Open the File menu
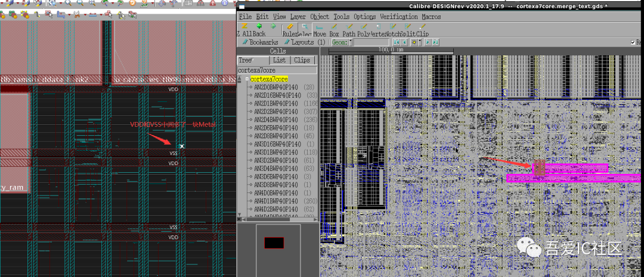 tap(245, 17)
